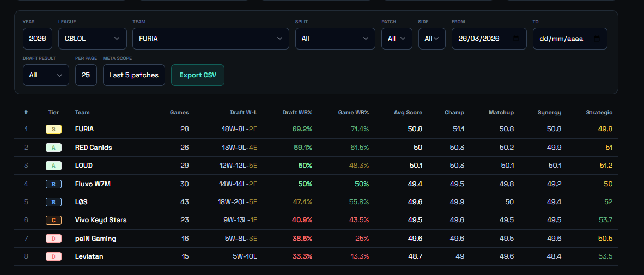Click FURIA's champ score 51.1
644x275 pixels.
pyautogui.click(x=458, y=129)
